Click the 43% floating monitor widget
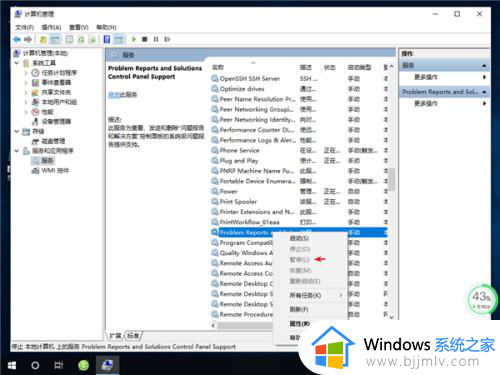Viewport: 500px width, 375px height. point(481,299)
